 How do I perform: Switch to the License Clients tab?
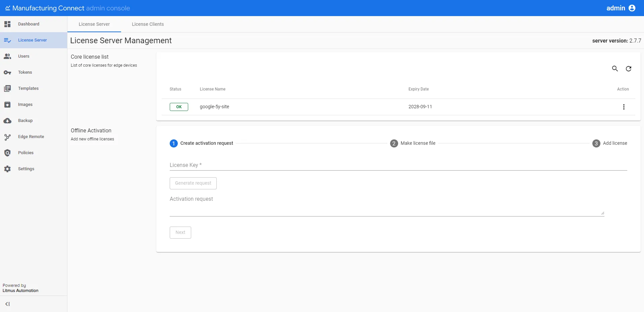(x=148, y=24)
